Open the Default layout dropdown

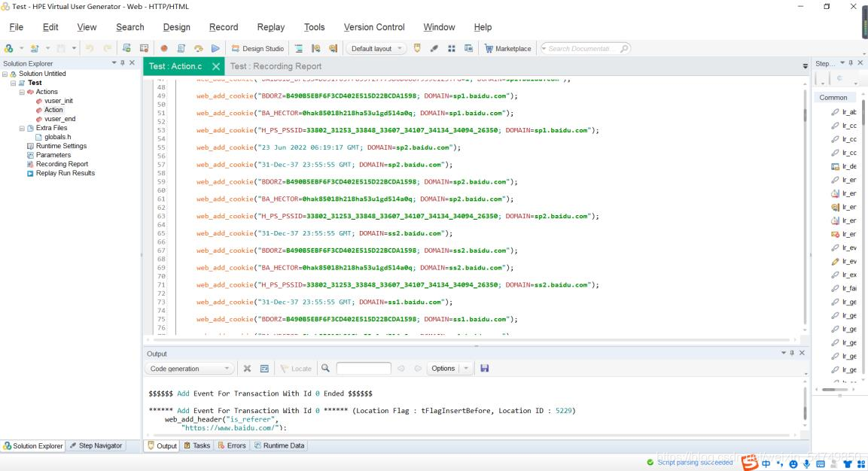[x=376, y=48]
